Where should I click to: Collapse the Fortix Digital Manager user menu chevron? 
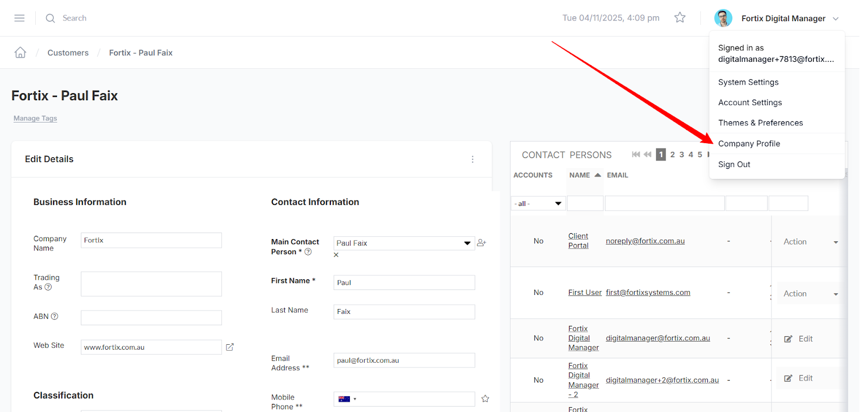835,19
